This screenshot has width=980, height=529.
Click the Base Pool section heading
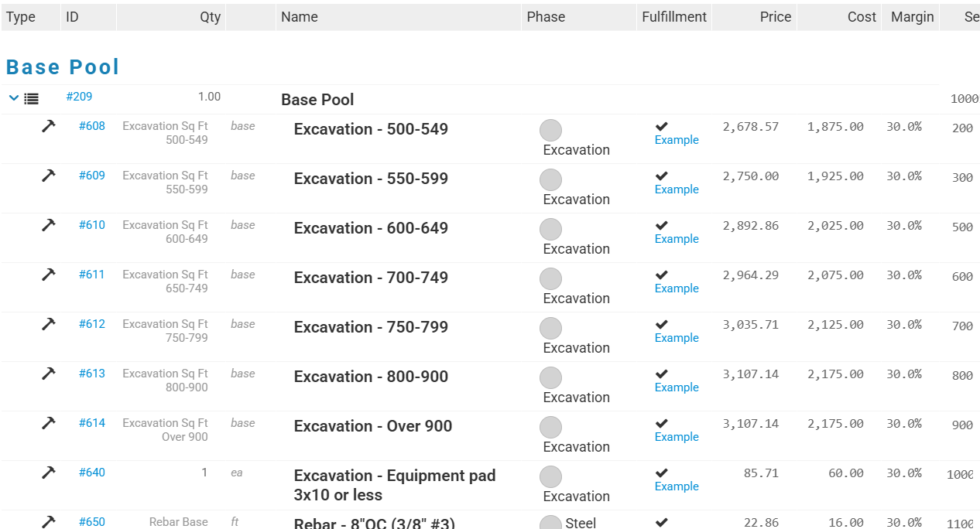pyautogui.click(x=63, y=67)
